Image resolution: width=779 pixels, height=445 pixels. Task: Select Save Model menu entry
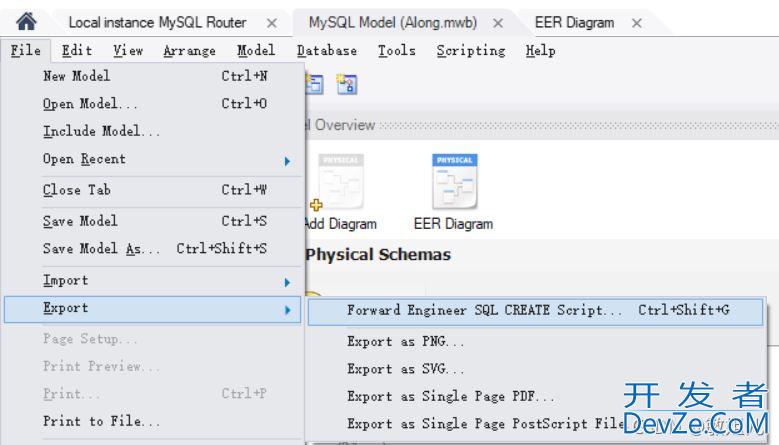pyautogui.click(x=153, y=221)
